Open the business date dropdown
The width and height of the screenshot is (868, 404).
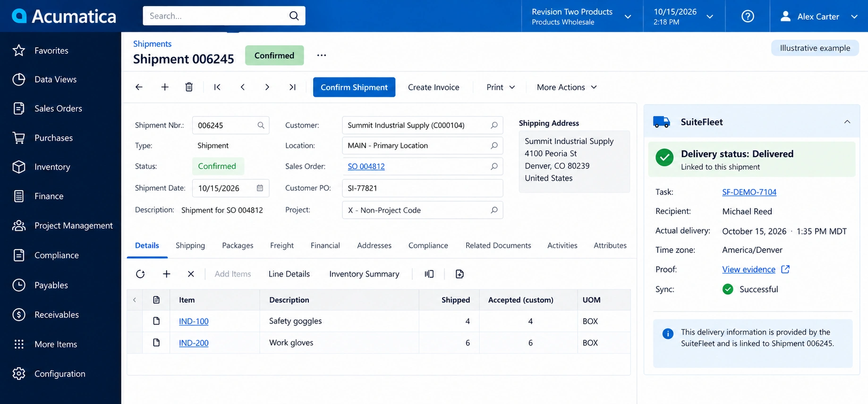683,16
